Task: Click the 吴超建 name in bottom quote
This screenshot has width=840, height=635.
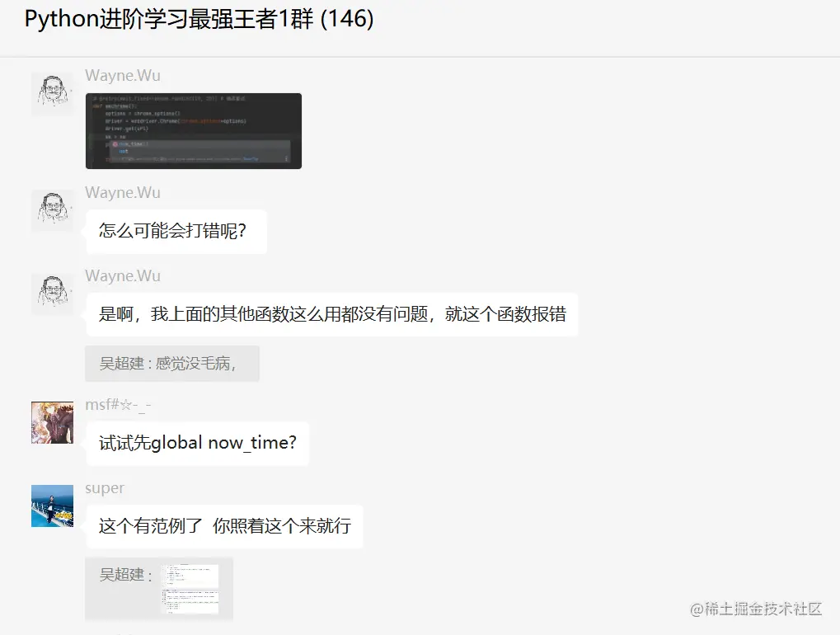Action: [x=122, y=575]
